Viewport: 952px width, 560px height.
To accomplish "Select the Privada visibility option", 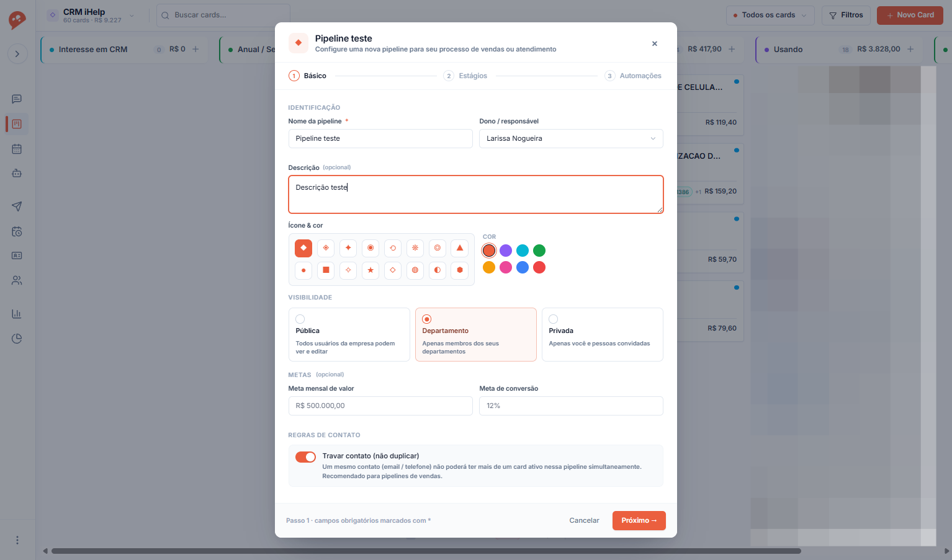I will (x=603, y=334).
